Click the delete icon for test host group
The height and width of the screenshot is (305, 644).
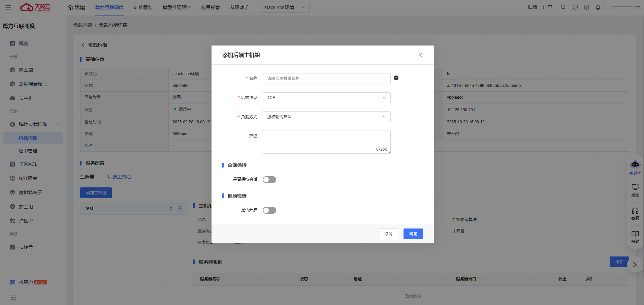tap(180, 208)
